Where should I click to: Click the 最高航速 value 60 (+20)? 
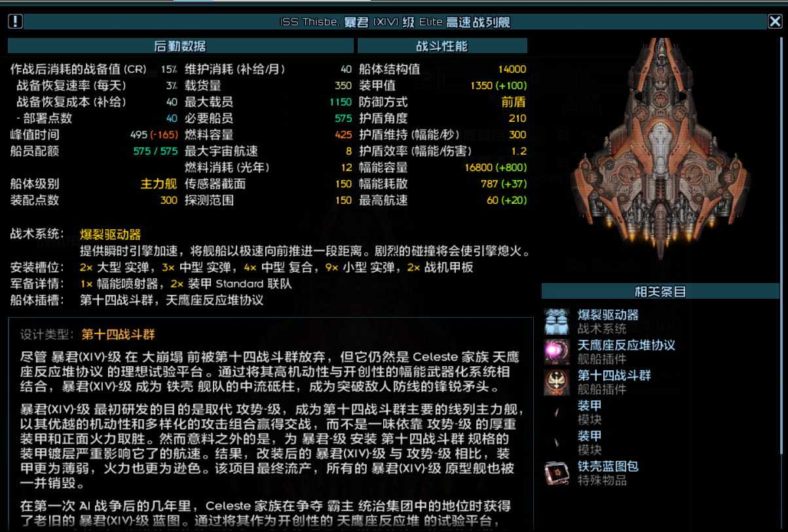[x=506, y=200]
